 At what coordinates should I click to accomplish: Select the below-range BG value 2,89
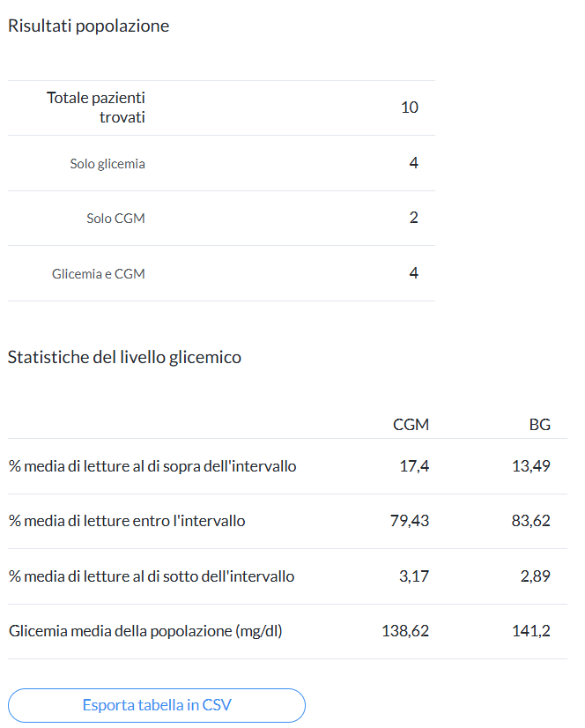tap(536, 576)
